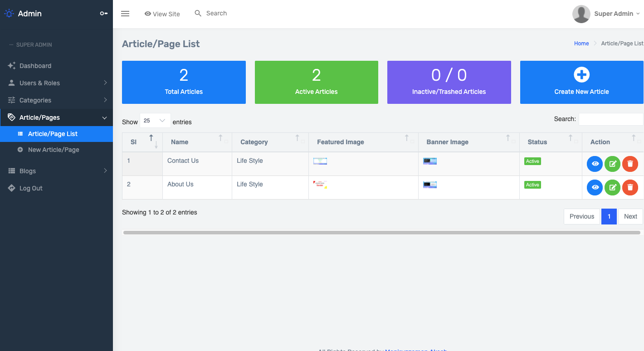Click the view eye icon for About Us

click(x=595, y=187)
